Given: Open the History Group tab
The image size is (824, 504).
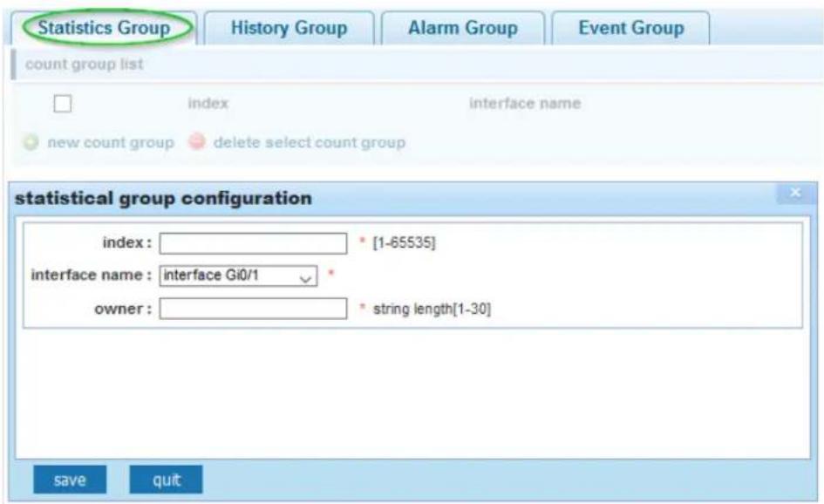Looking at the screenshot, I should pos(289,28).
